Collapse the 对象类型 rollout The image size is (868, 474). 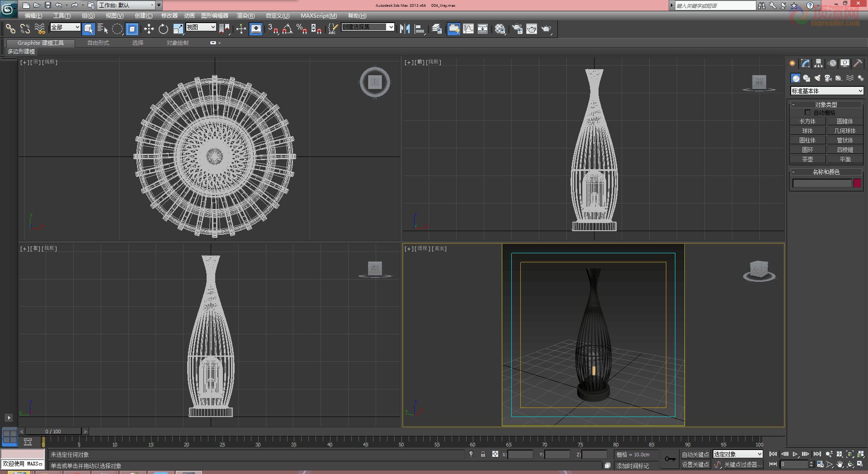[x=826, y=104]
